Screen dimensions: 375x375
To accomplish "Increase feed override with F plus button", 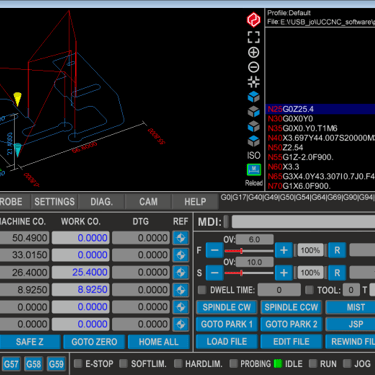I will coord(284,250).
